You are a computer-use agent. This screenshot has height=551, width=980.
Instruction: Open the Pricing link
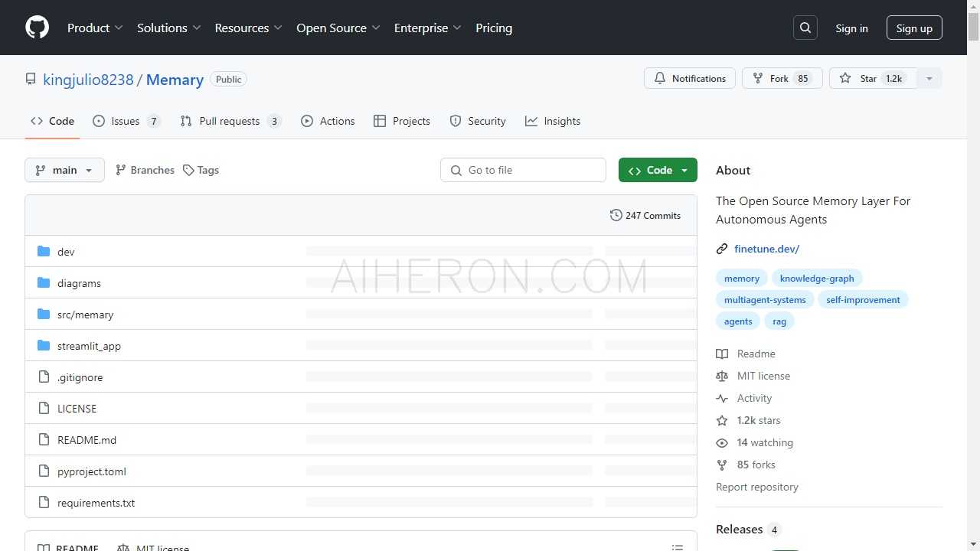point(494,28)
